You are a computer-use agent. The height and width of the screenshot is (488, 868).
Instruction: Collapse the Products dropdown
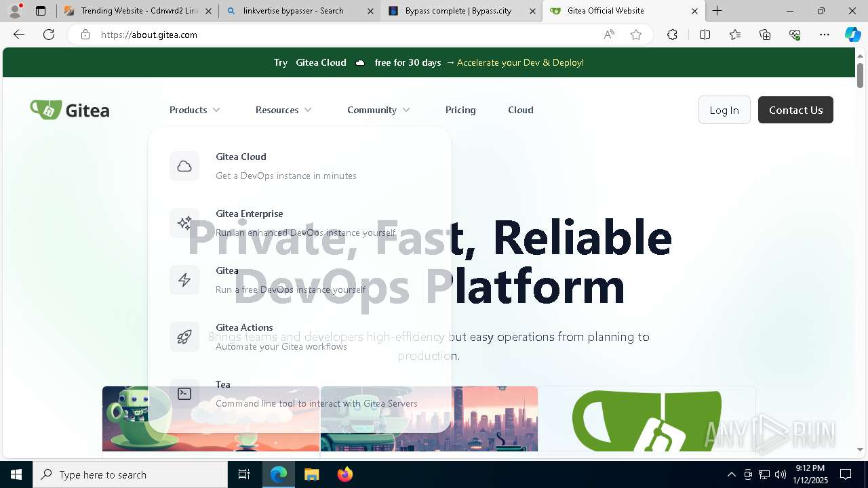[195, 110]
